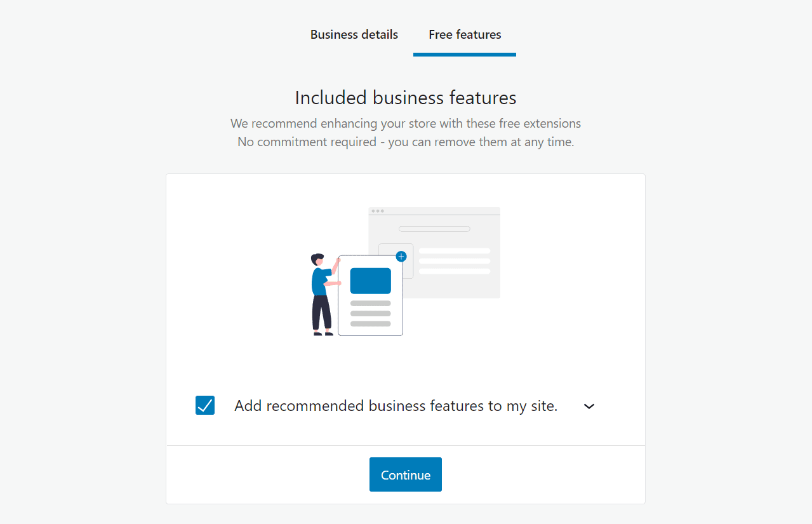
Task: Click the blue underline beneath Free features
Action: tap(464, 55)
